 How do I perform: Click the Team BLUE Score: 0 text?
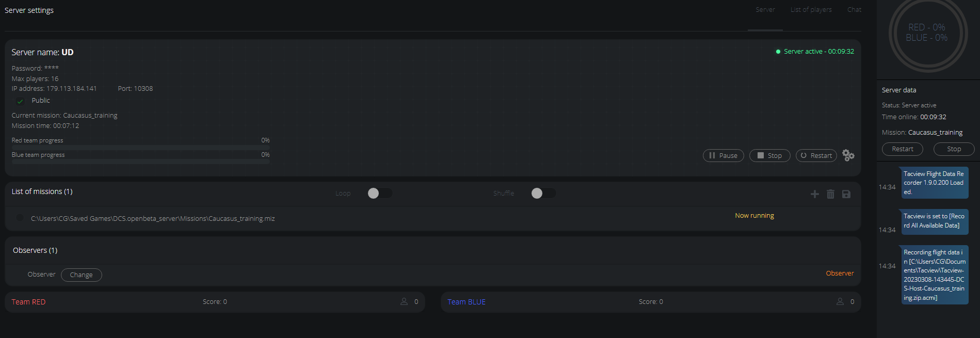[651, 302]
